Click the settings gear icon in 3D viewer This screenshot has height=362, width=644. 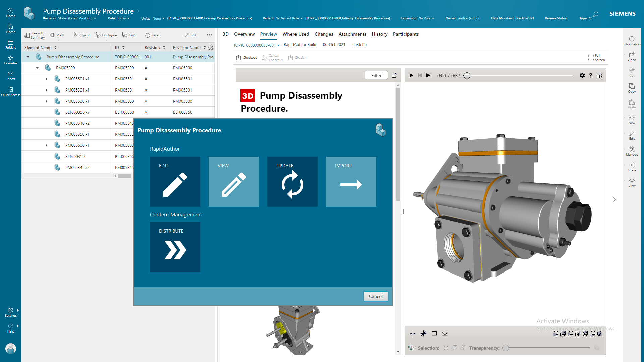(582, 75)
